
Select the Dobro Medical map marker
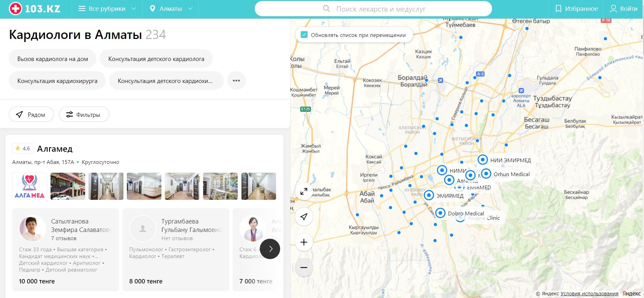tap(440, 213)
